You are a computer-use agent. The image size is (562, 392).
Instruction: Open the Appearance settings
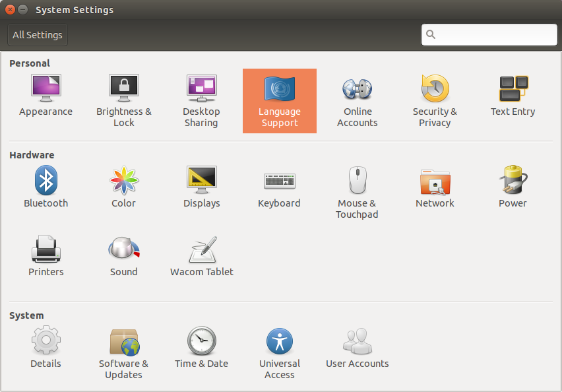(x=46, y=96)
